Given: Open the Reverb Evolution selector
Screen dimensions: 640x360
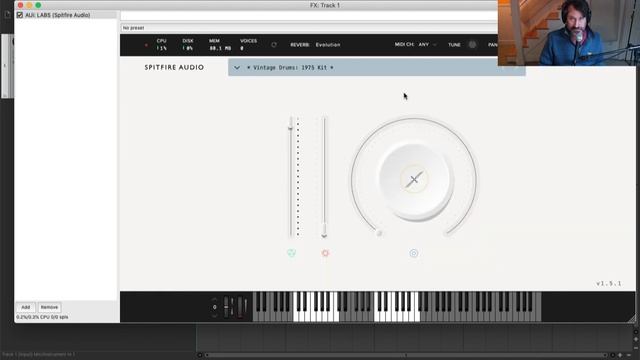Looking at the screenshot, I should (328, 45).
